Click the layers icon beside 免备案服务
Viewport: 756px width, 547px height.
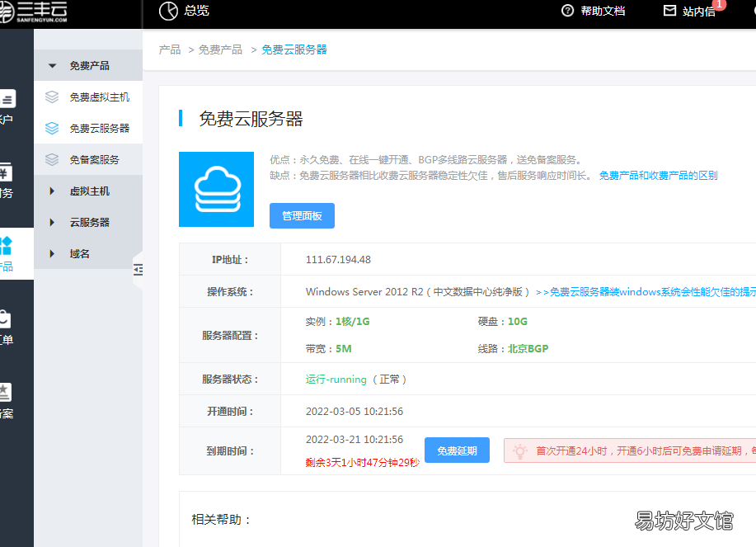click(x=52, y=160)
